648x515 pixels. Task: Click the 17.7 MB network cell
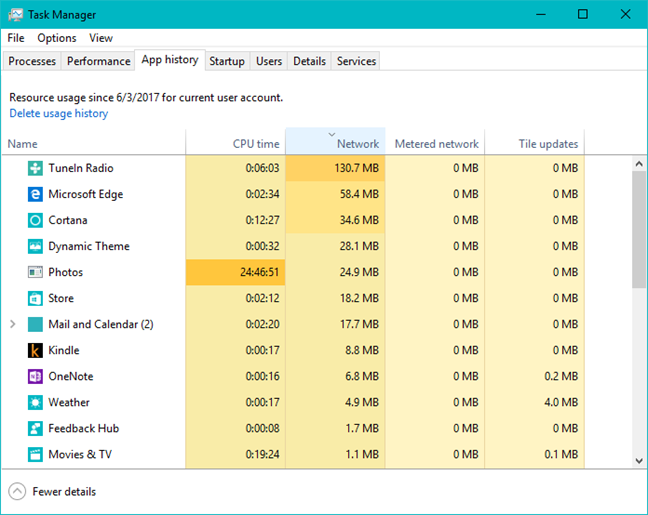pos(335,324)
